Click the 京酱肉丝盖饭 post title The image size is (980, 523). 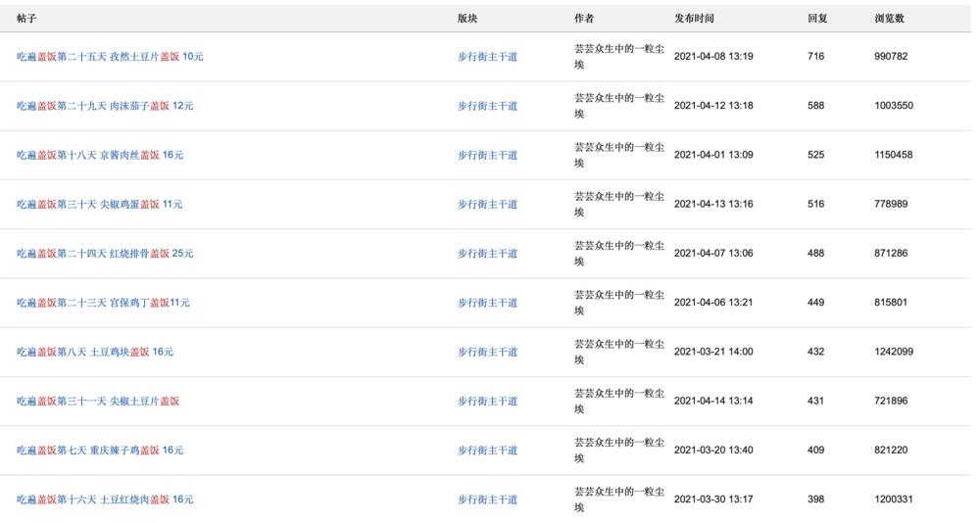pyautogui.click(x=100, y=155)
